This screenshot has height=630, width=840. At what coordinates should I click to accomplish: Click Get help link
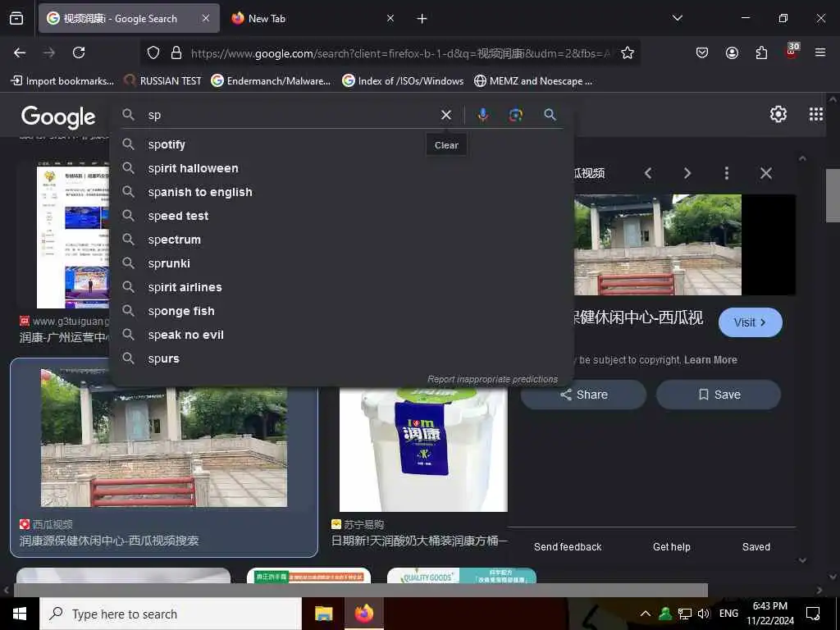(671, 547)
